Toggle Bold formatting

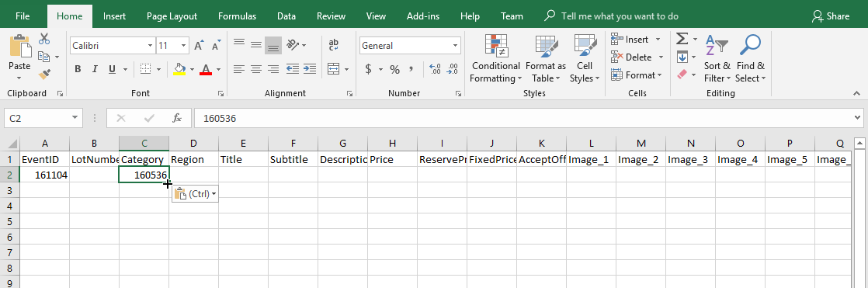pyautogui.click(x=78, y=69)
